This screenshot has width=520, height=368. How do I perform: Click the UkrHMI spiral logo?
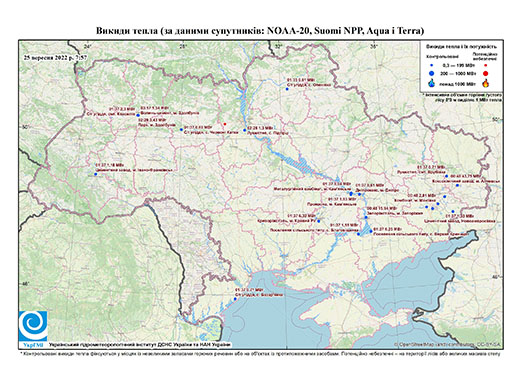click(33, 325)
